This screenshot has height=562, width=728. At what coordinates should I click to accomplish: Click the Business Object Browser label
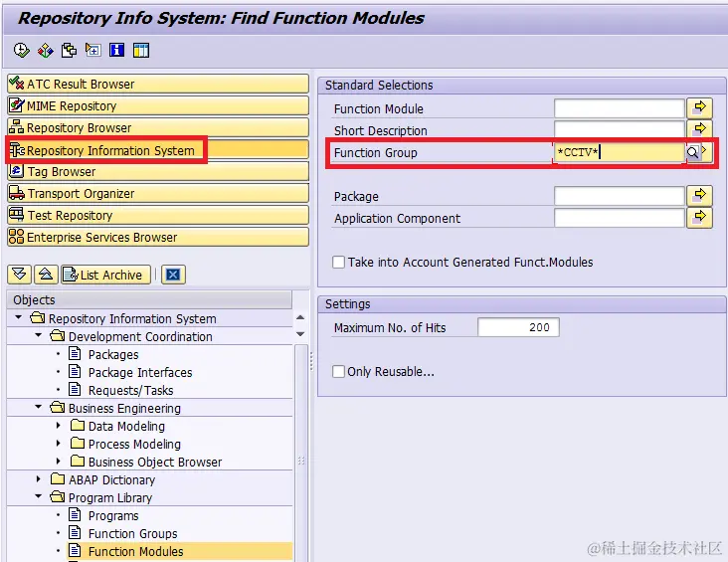[x=155, y=463]
